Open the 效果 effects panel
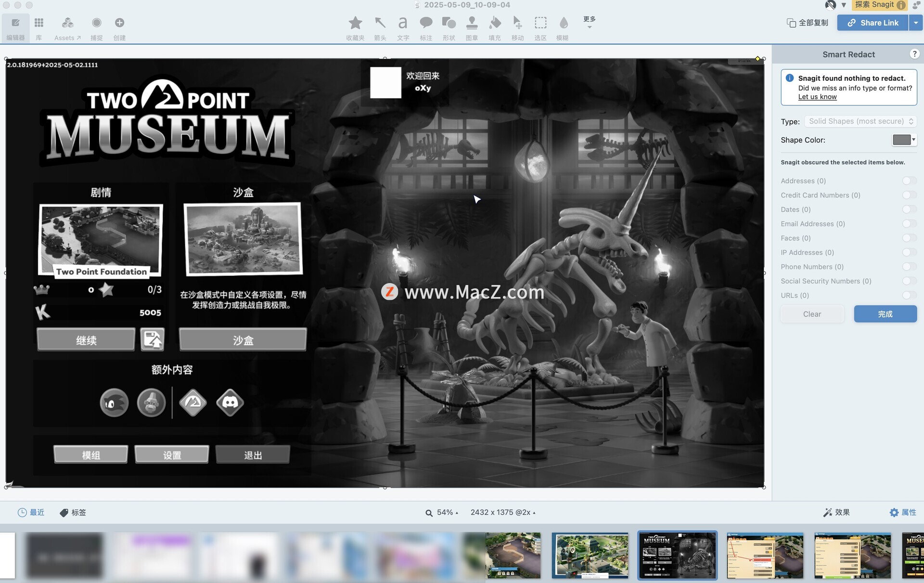This screenshot has height=583, width=924. point(836,512)
